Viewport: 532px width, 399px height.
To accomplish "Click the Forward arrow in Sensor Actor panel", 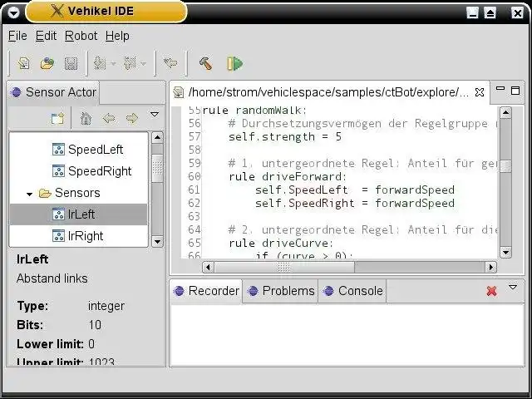I will coord(132,118).
